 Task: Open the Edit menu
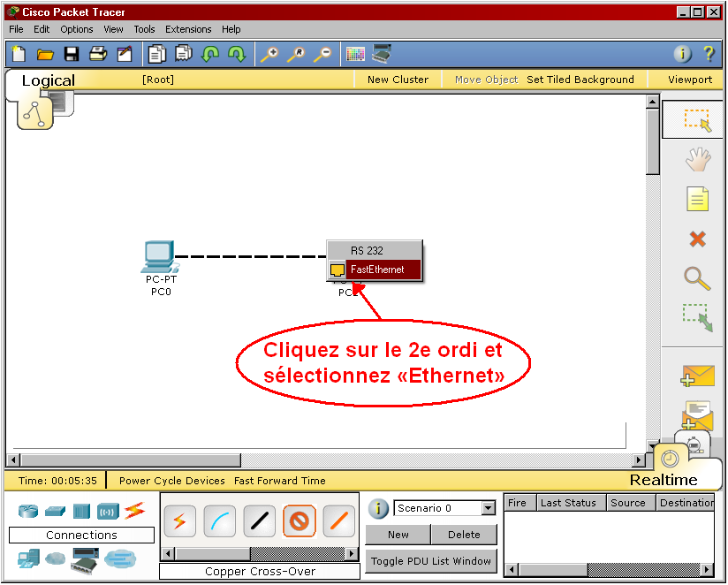click(x=42, y=29)
